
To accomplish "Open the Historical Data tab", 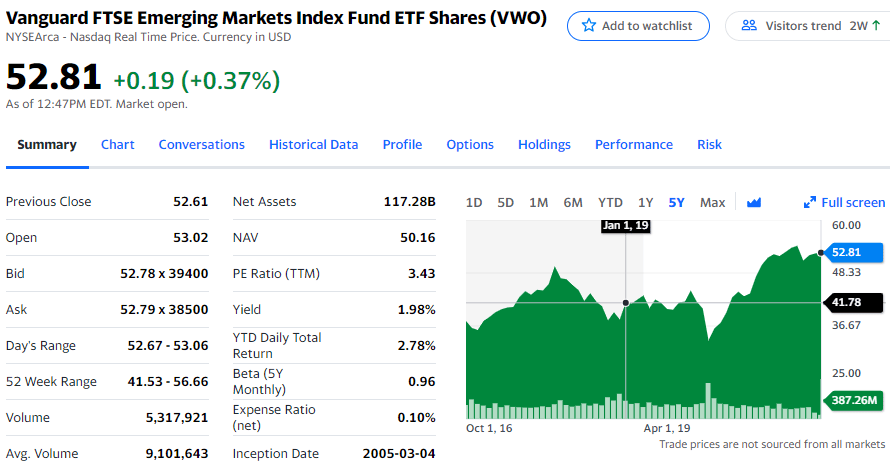I will pyautogui.click(x=313, y=144).
